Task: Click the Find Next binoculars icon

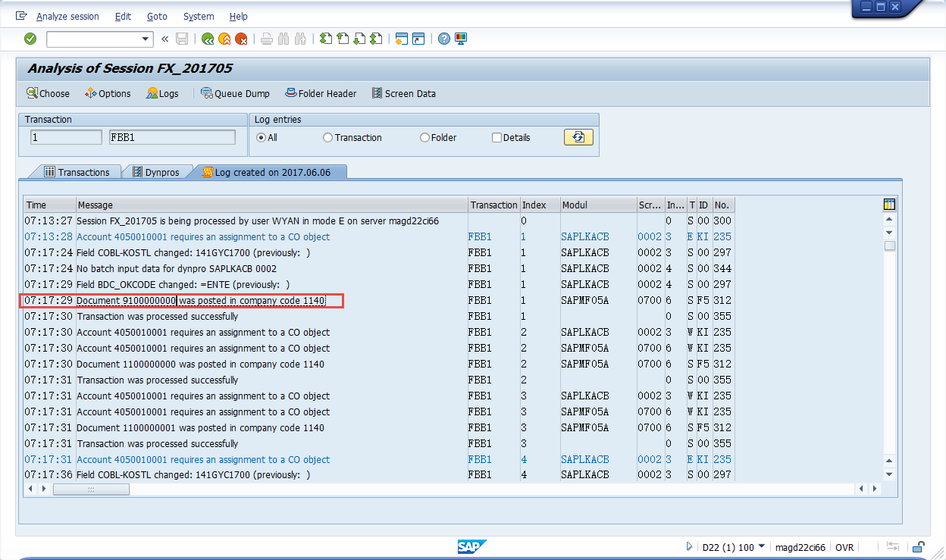Action: click(300, 39)
